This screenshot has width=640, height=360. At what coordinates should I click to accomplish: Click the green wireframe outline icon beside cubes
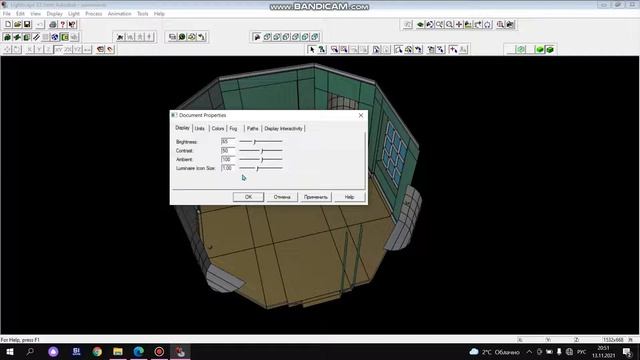pos(521,49)
